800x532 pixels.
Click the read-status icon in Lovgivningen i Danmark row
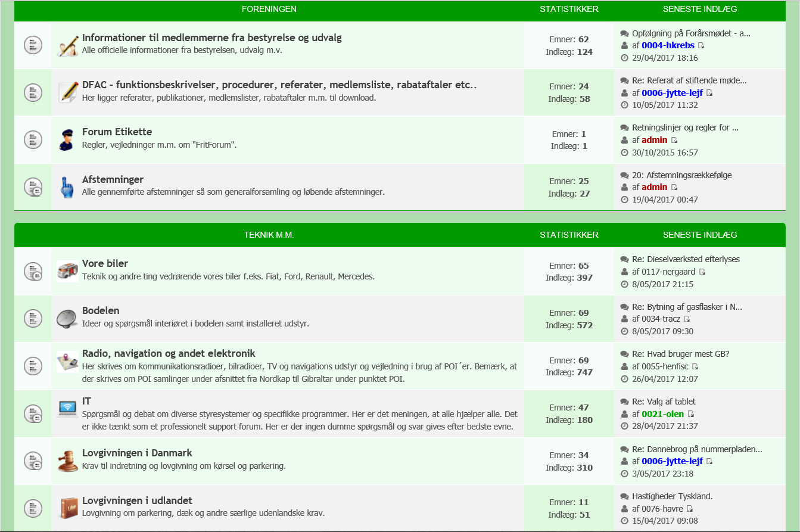point(33,461)
